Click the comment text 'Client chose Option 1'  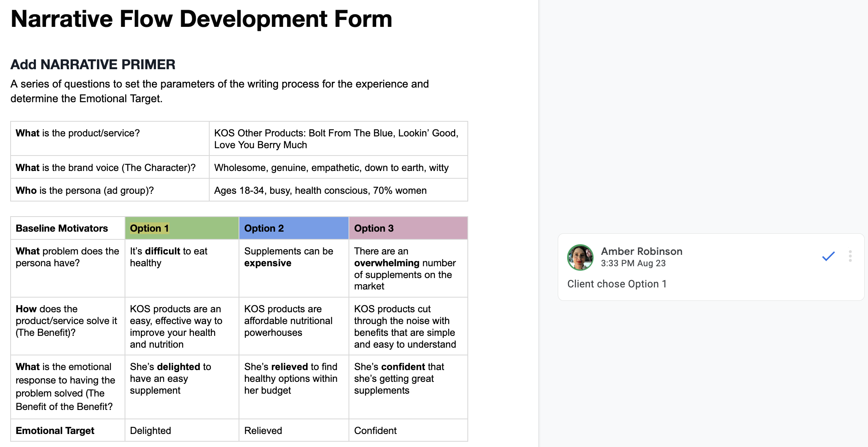[617, 284]
